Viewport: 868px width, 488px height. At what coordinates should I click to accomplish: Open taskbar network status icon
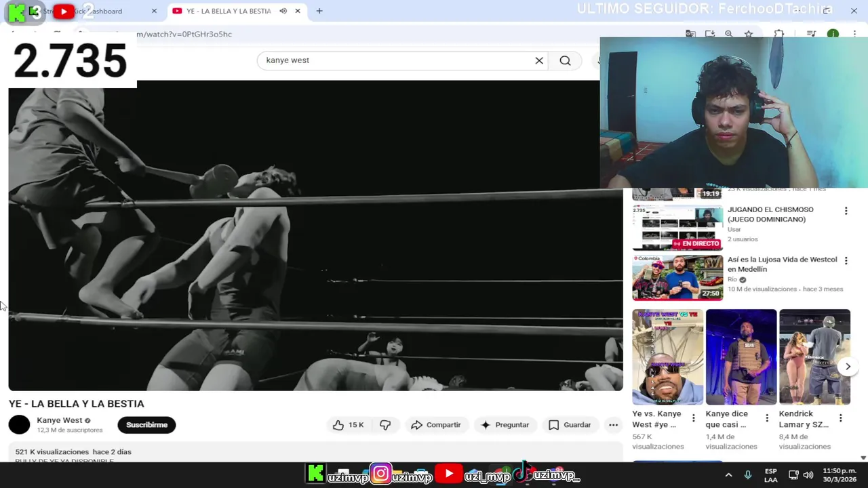click(793, 475)
